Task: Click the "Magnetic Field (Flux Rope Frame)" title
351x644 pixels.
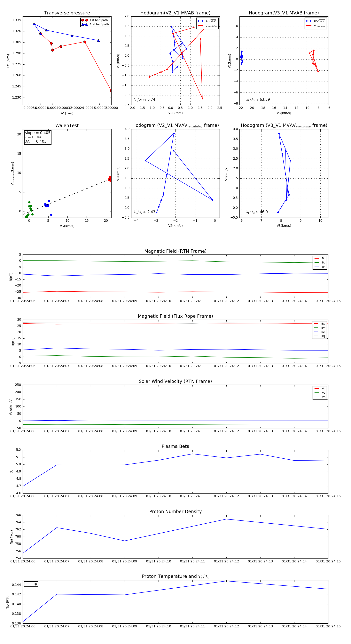Action: (175, 316)
